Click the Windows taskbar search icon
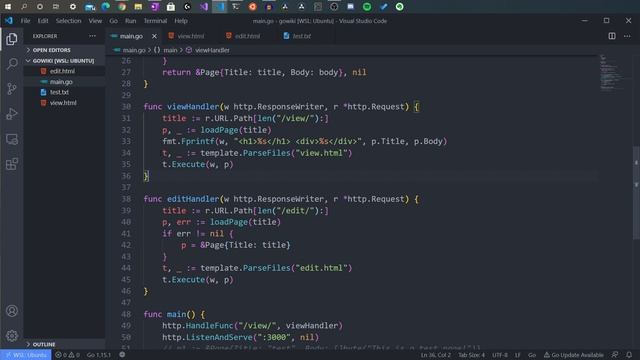Viewport: 640px width, 360px height. 24,7
